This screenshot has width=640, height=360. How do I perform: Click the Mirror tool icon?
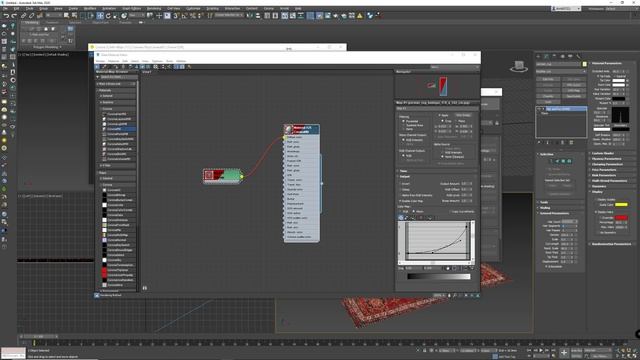[x=249, y=16]
